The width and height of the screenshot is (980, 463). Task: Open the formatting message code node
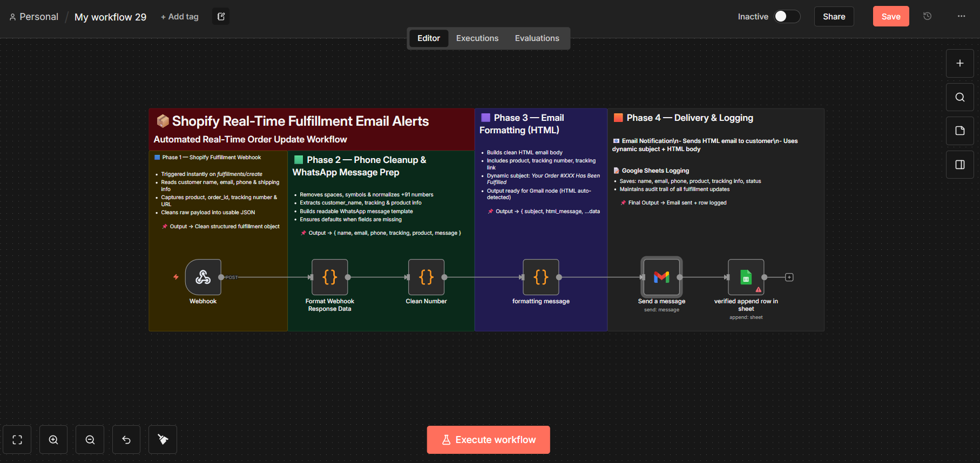(x=540, y=277)
